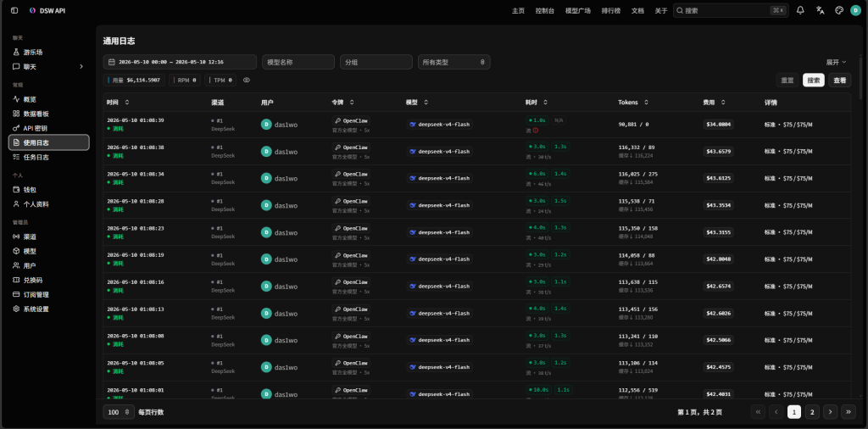This screenshot has width=868, height=429.
Task: Open 兑换码 redeem codes in sidebar
Action: [48, 280]
